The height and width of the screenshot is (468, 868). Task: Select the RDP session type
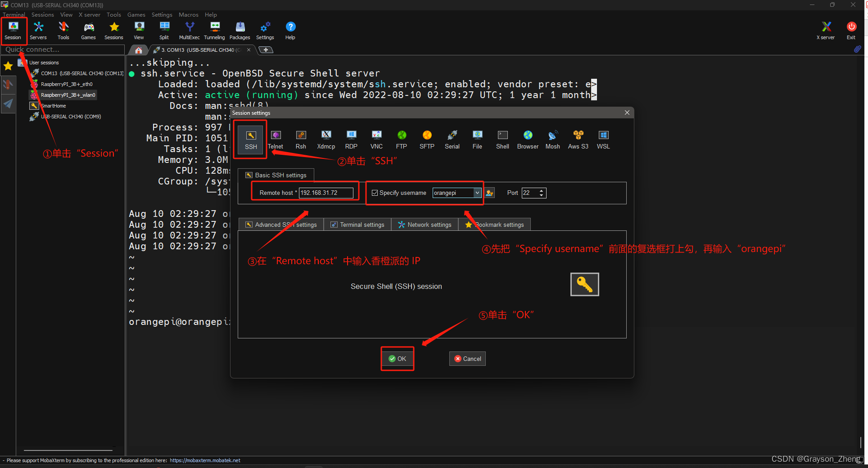coord(351,139)
